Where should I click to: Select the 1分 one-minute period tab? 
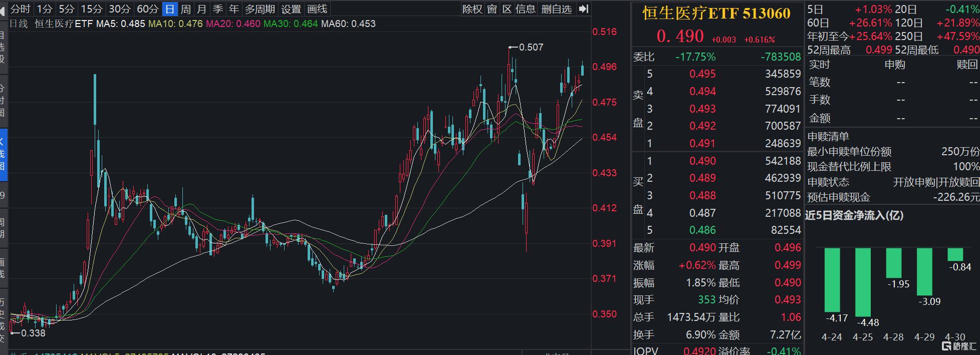pyautogui.click(x=45, y=9)
